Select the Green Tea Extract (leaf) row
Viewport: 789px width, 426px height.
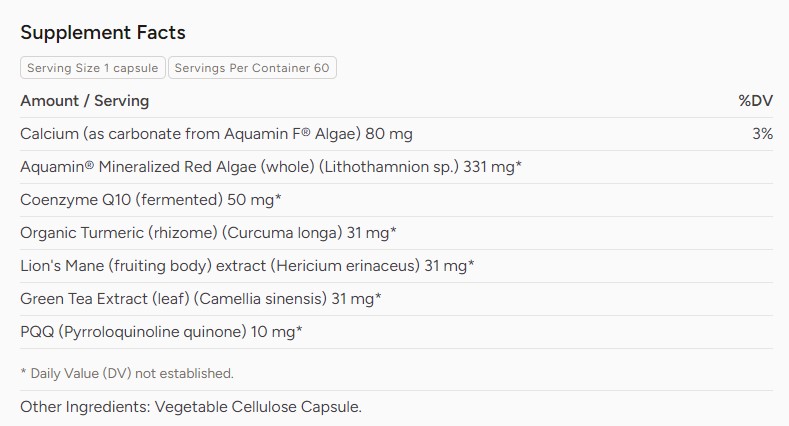click(397, 299)
